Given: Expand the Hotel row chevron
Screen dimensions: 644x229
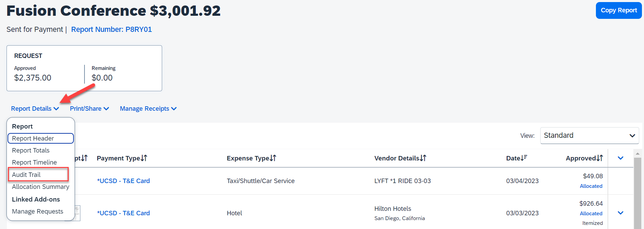Looking at the screenshot, I should [621, 213].
